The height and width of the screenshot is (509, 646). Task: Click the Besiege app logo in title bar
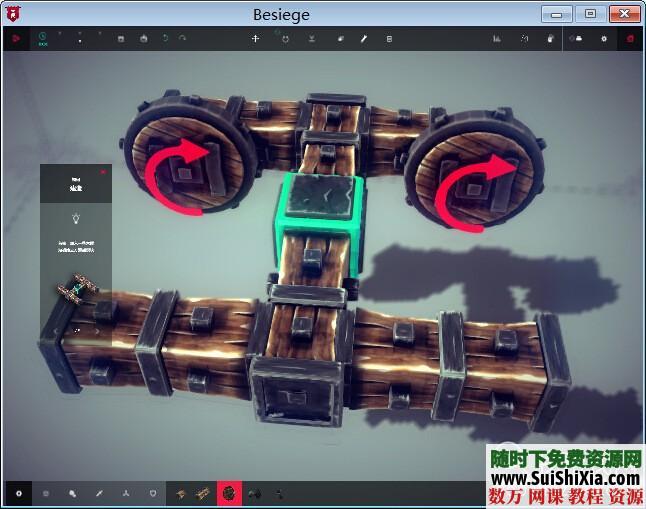(13, 14)
